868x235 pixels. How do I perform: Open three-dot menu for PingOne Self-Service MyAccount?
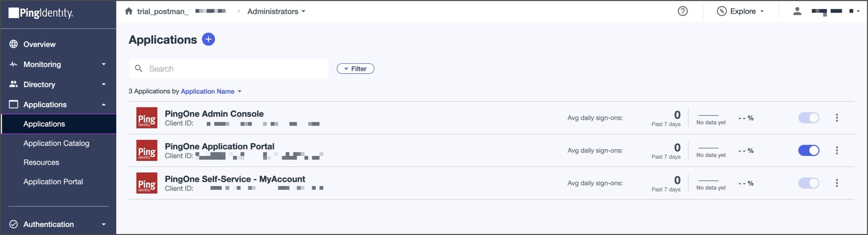point(837,183)
